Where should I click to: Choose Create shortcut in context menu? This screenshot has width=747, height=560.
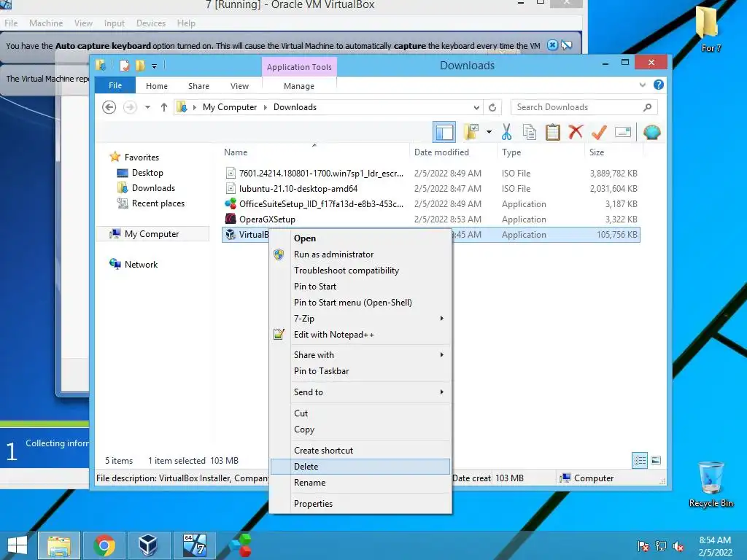point(360,451)
